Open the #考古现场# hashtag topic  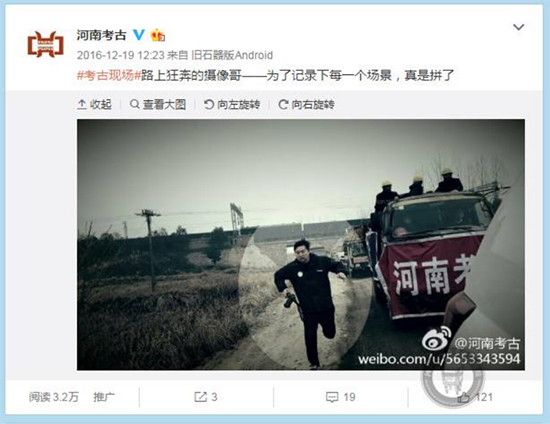click(109, 75)
